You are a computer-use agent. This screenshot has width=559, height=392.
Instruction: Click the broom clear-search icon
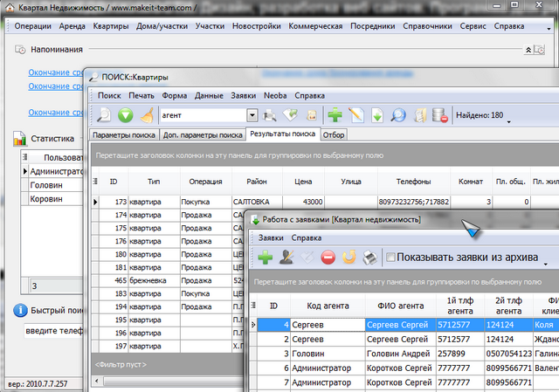pyautogui.click(x=148, y=114)
